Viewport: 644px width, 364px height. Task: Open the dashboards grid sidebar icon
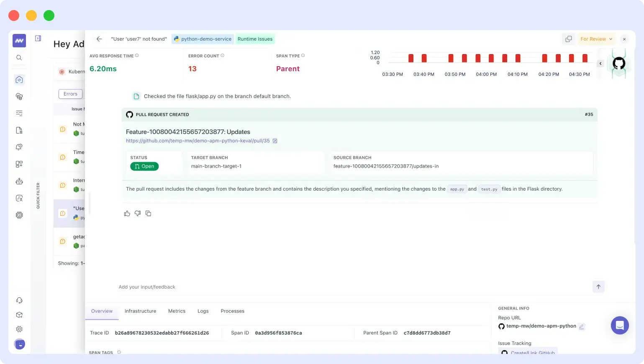19,164
